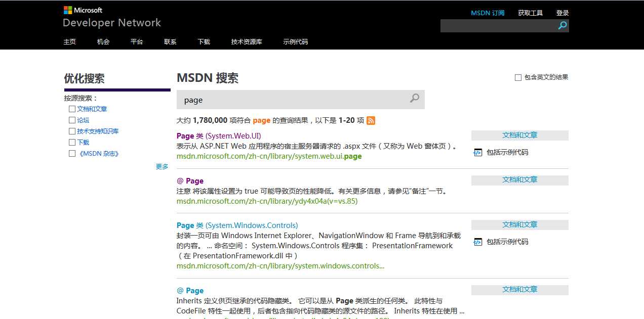The height and width of the screenshot is (319, 644).
Task: Click 包括示例代码 beside Page 类 (System.Web.UI)
Action: click(507, 152)
